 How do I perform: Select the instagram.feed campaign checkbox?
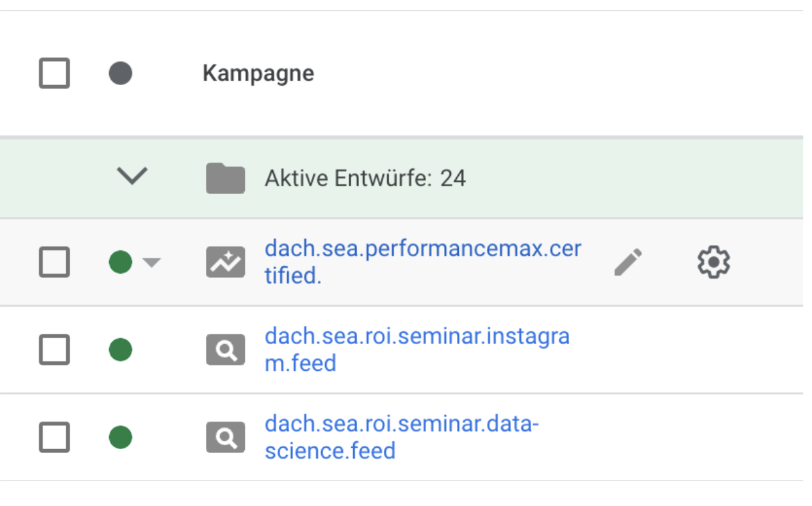[x=54, y=350]
